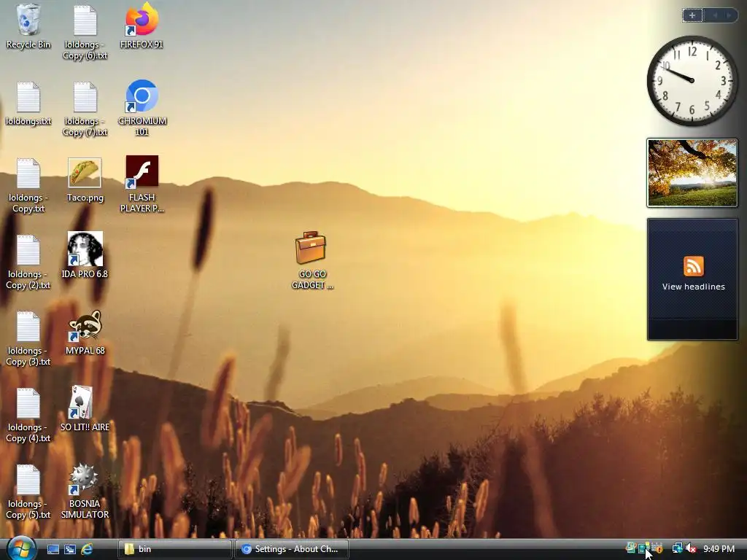This screenshot has height=560, width=747.
Task: Add a gadget with sidebar plus button
Action: (692, 15)
